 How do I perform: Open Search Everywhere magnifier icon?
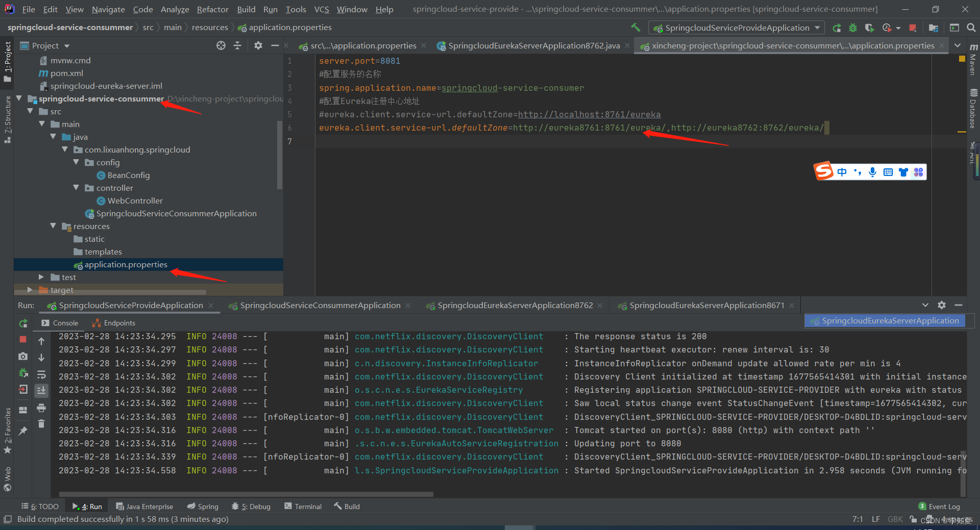pyautogui.click(x=971, y=28)
